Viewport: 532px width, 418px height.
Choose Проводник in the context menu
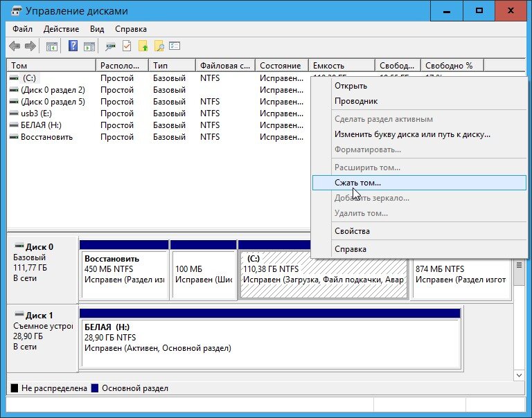419,101
